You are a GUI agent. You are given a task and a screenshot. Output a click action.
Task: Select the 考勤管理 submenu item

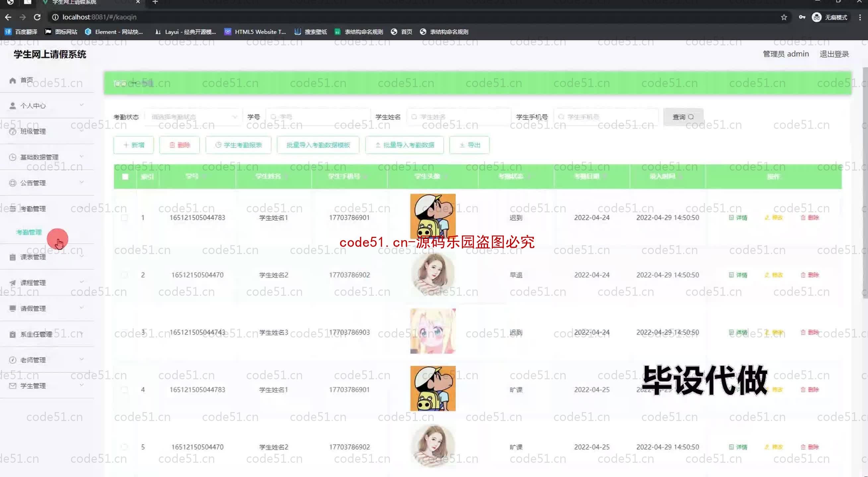(29, 232)
